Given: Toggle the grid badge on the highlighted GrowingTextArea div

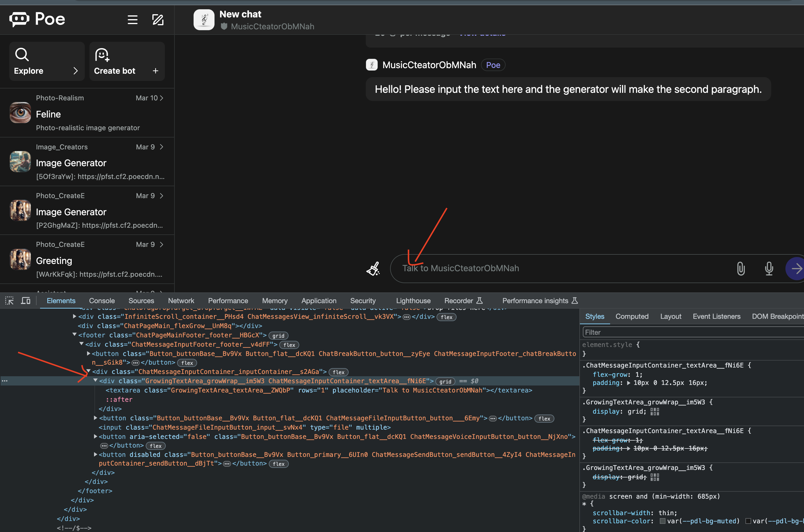Looking at the screenshot, I should point(445,381).
